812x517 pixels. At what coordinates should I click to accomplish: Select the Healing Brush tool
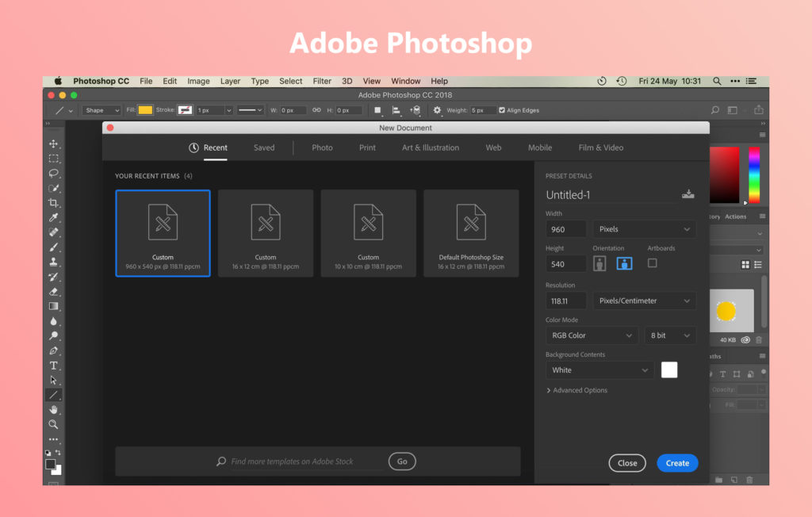coord(53,232)
